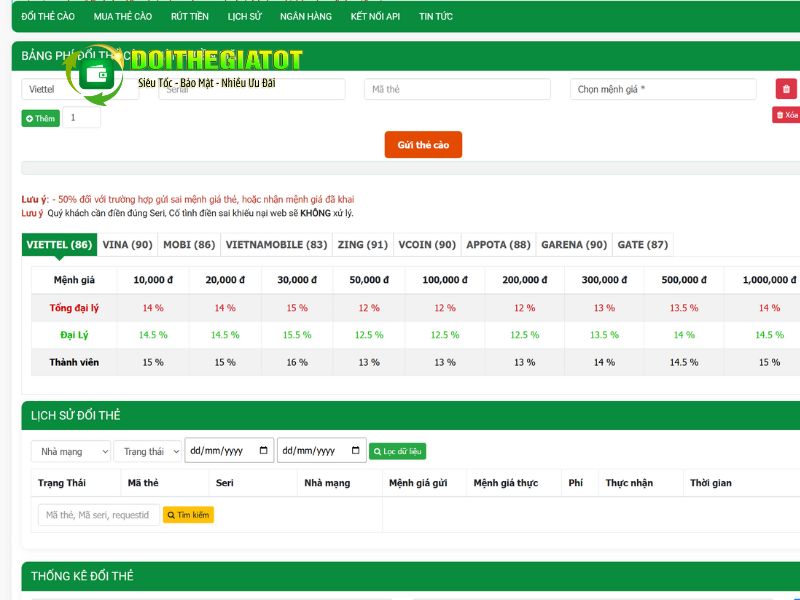Open the start date calendar picker icon
This screenshot has height=600, width=800.
[264, 450]
